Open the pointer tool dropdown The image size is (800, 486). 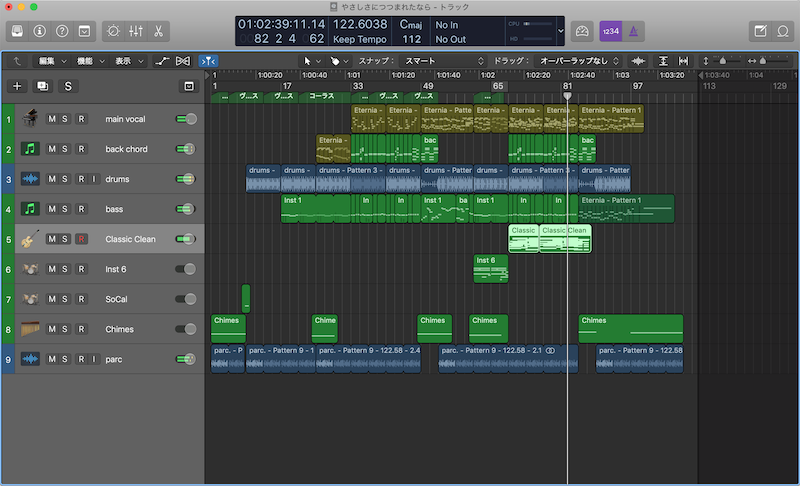point(311,61)
